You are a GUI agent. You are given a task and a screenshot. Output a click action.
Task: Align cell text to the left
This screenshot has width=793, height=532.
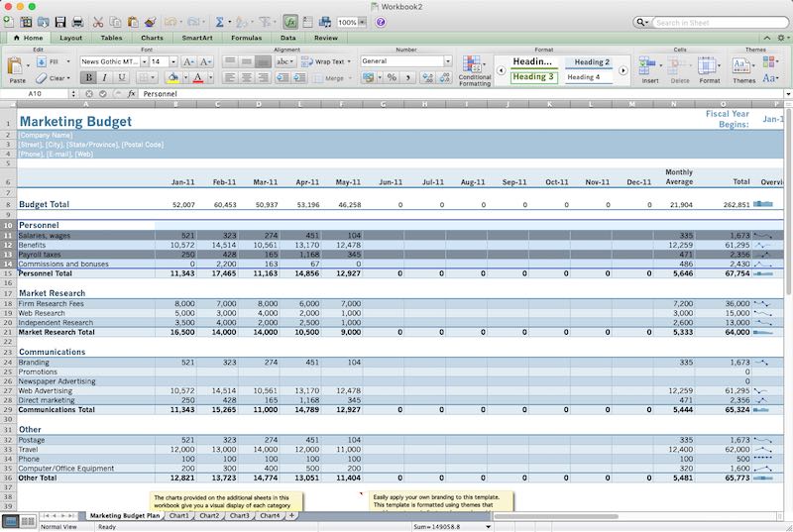(230, 78)
